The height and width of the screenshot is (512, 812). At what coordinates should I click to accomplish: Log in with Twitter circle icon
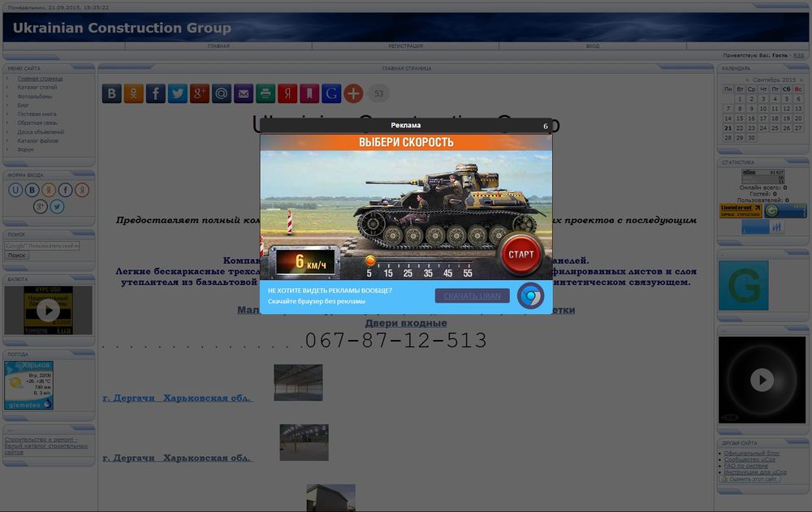[x=57, y=207]
